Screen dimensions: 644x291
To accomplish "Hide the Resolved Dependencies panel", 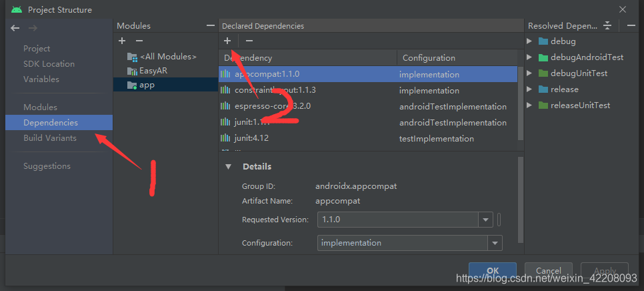I will pos(631,25).
